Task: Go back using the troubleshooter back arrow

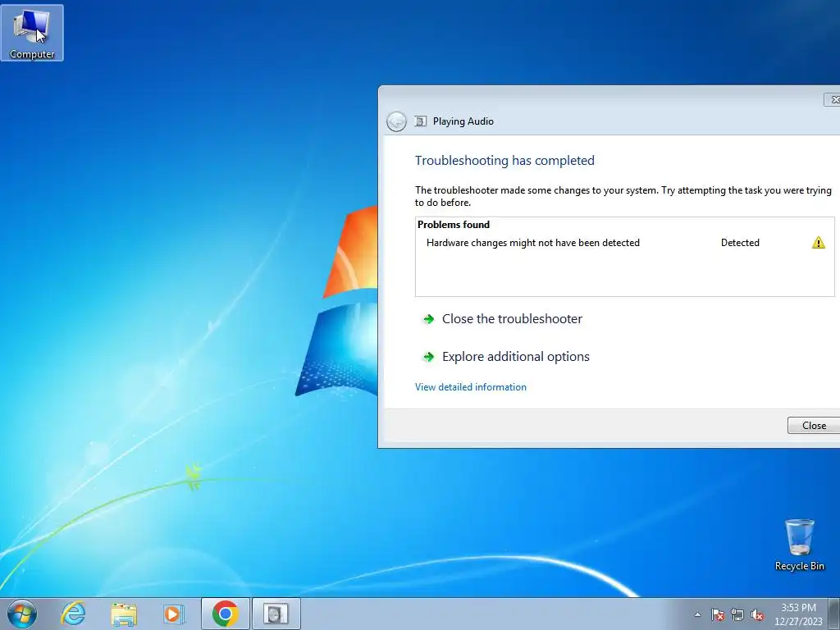Action: click(396, 121)
